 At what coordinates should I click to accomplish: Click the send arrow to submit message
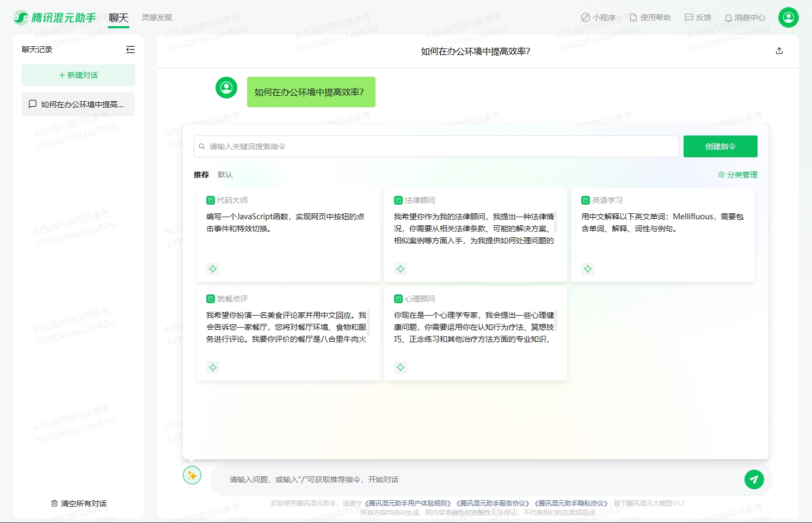(x=754, y=479)
